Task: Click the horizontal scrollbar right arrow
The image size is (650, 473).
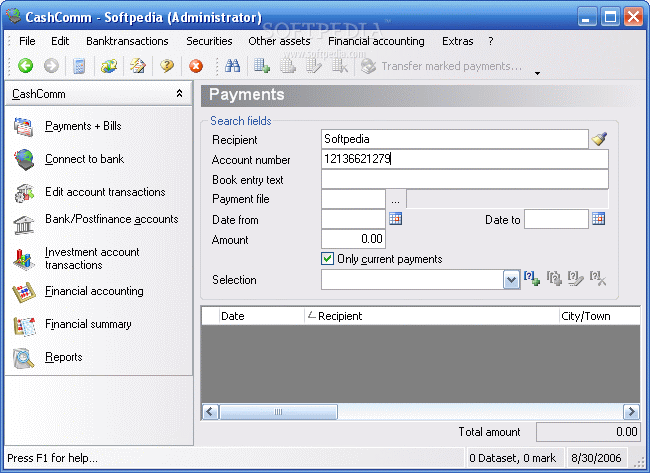Action: pos(631,412)
